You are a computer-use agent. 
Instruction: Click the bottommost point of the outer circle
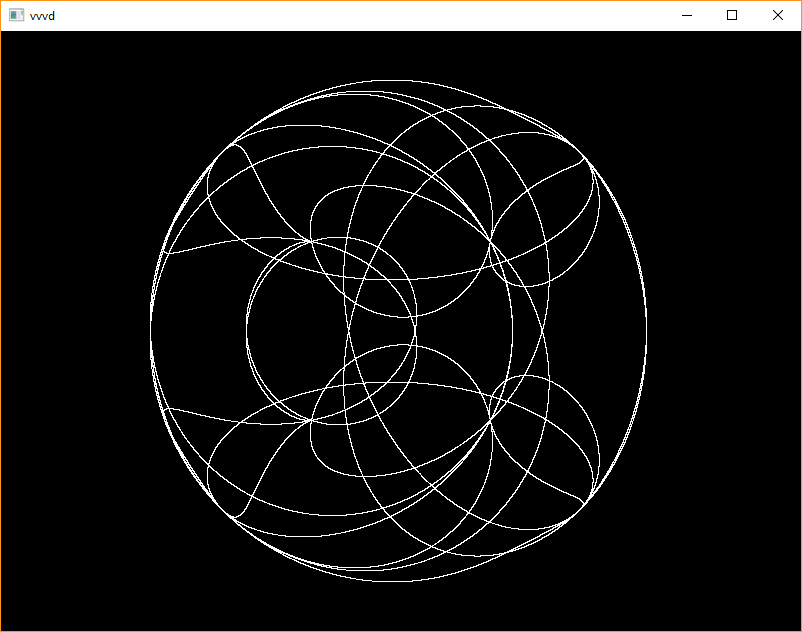[399, 580]
